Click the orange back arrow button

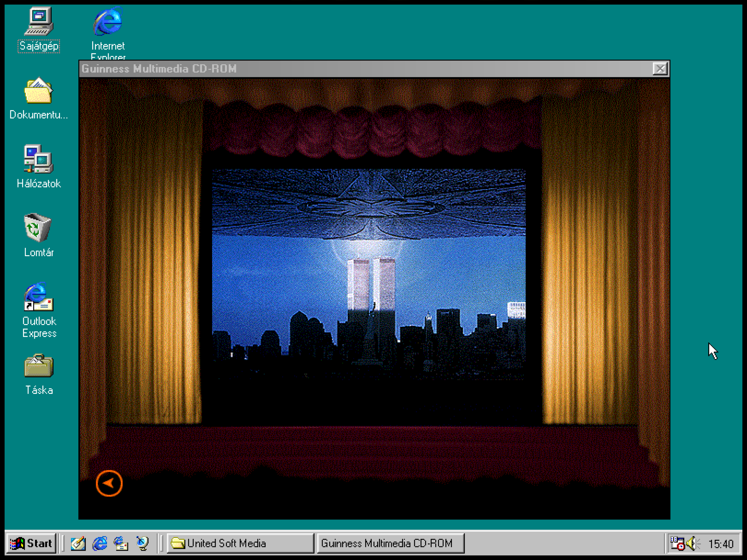click(x=109, y=483)
